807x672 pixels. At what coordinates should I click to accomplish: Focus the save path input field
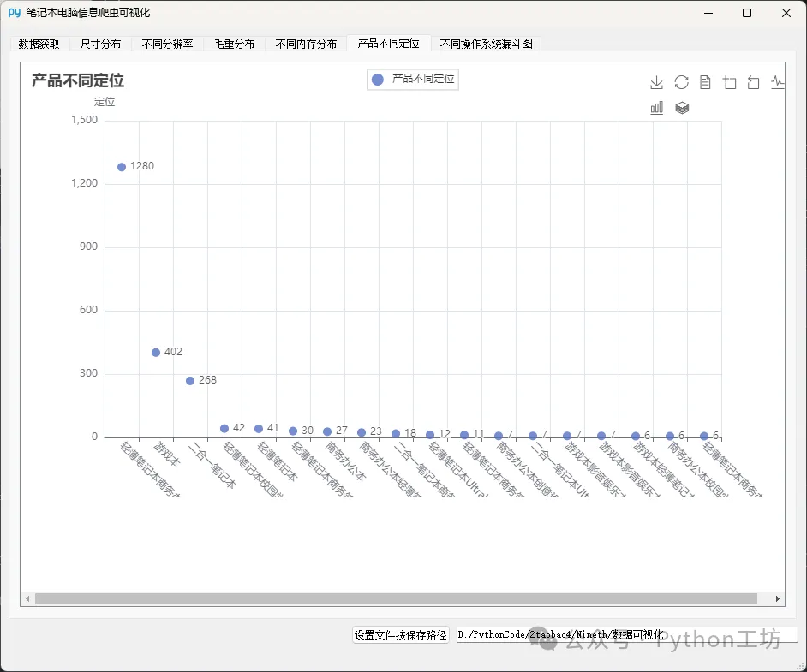click(626, 635)
